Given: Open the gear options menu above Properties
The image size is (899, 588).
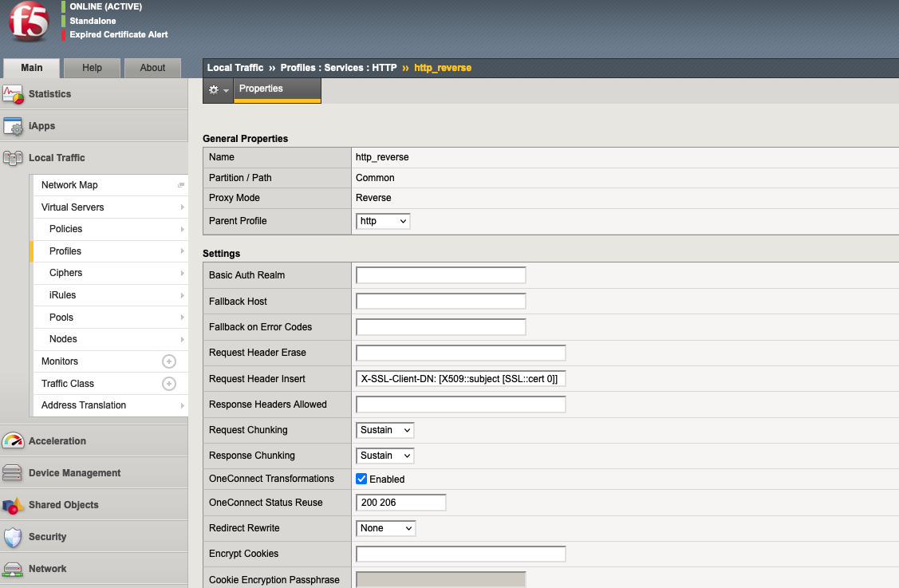Looking at the screenshot, I should tap(217, 90).
